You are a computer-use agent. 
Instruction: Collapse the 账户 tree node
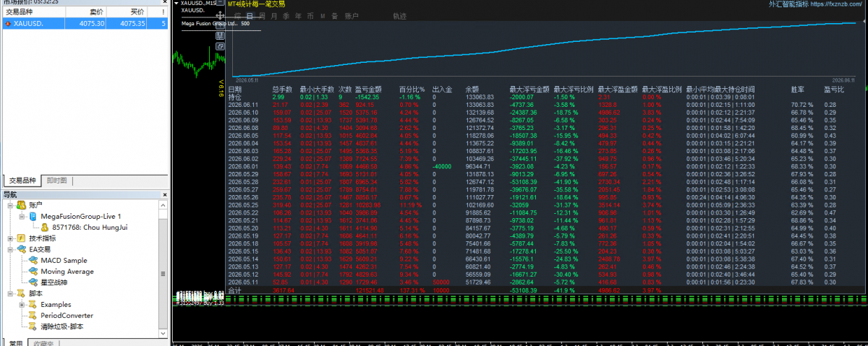coord(10,205)
